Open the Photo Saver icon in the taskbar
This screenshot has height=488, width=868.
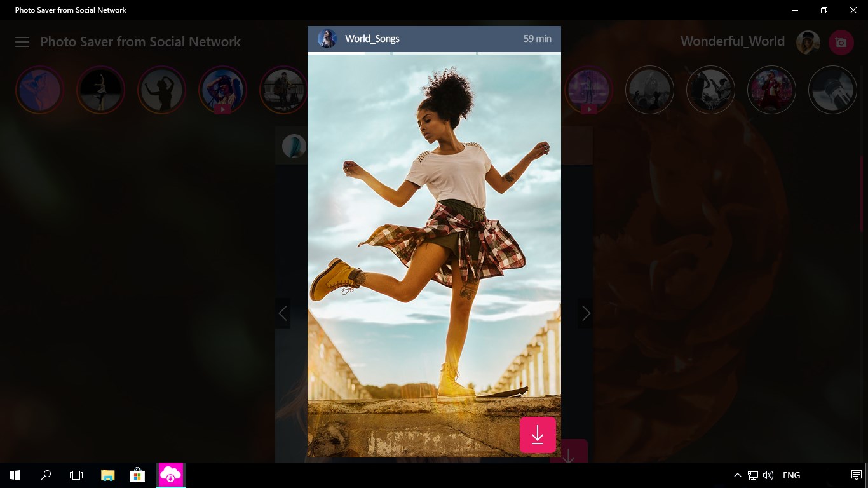coord(170,475)
